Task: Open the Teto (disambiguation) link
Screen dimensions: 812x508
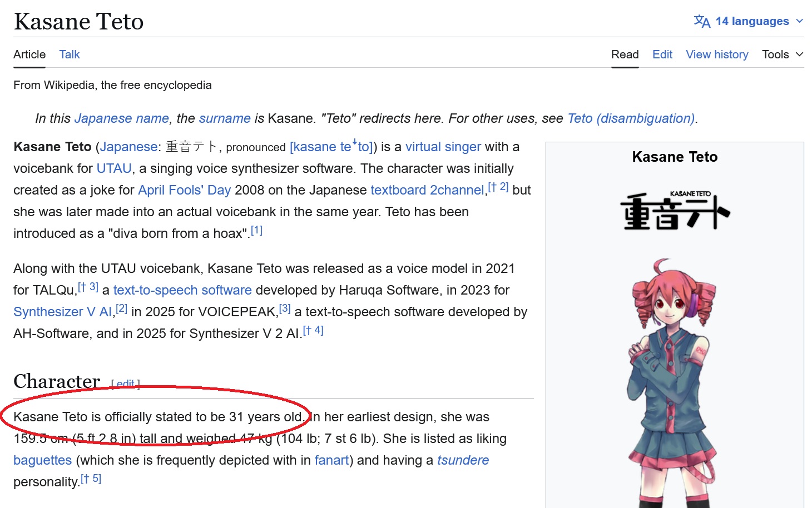Action: (631, 118)
